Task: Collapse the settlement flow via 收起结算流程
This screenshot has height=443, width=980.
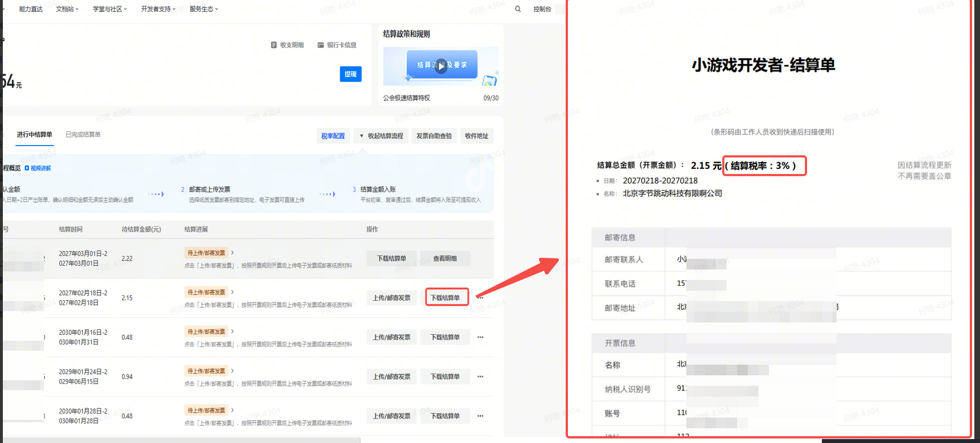Action: (381, 136)
